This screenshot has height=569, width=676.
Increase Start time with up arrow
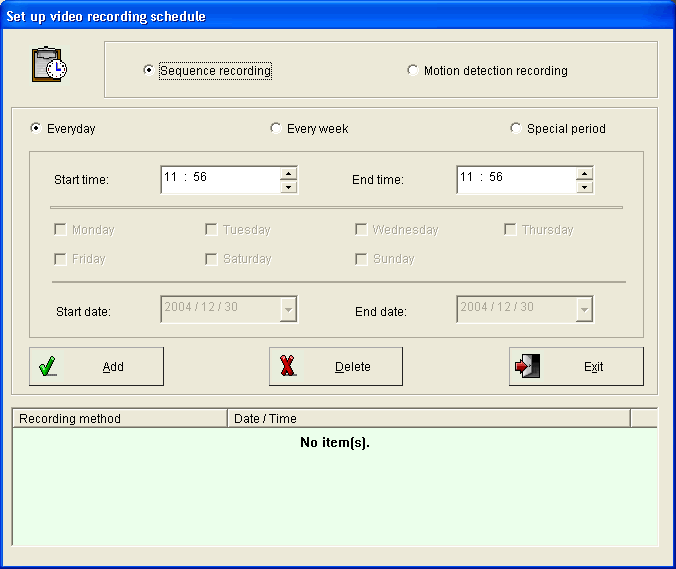pyautogui.click(x=289, y=173)
